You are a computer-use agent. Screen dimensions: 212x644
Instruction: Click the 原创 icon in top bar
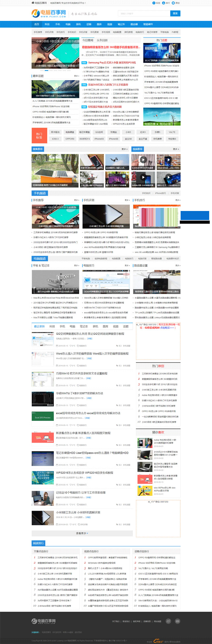tap(173, 3)
